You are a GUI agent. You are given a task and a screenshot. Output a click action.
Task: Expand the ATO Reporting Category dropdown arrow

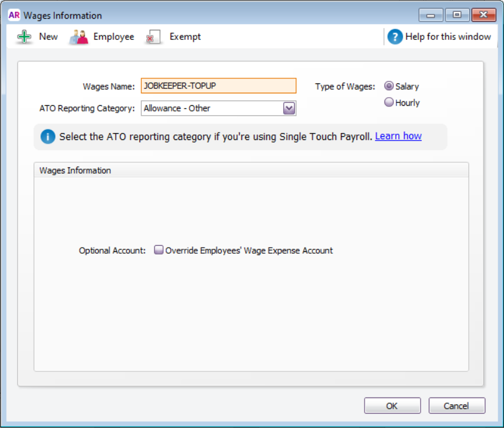(x=289, y=108)
